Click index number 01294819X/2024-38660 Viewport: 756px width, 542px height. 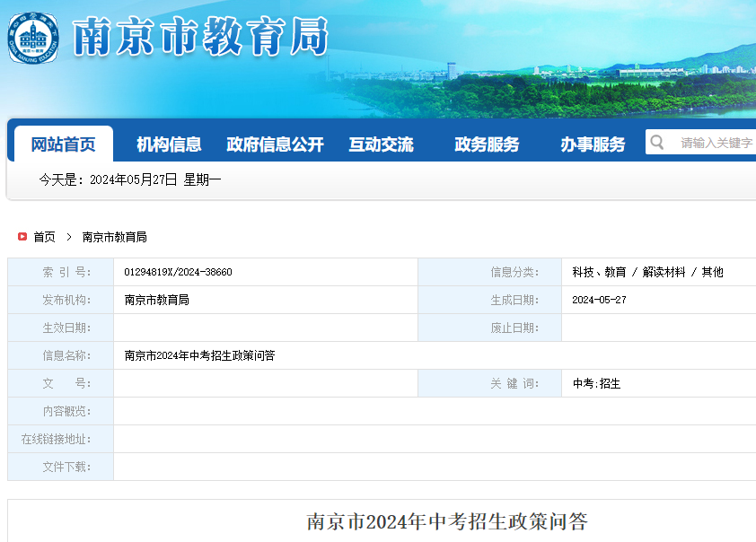tap(178, 272)
